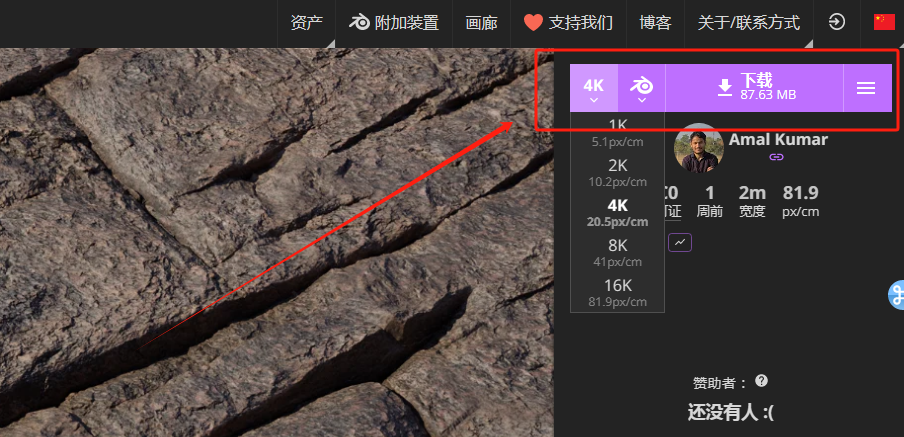Click the login arrow icon in header
The image size is (904, 437).
(x=837, y=22)
